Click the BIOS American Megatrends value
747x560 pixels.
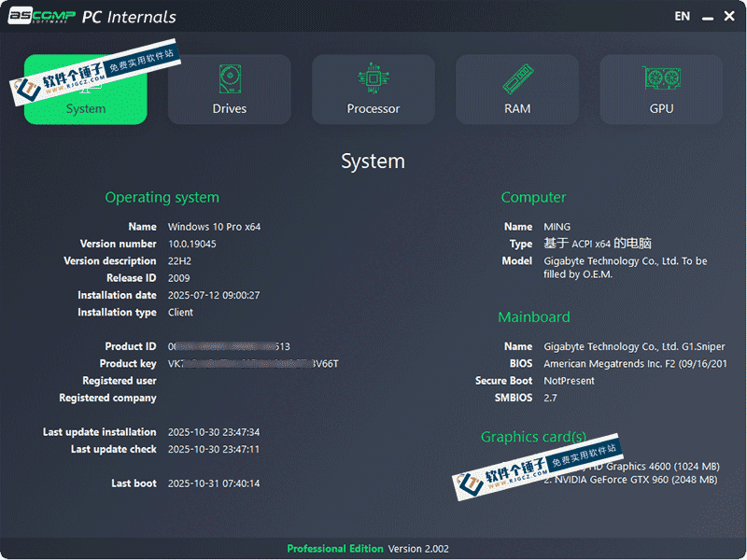[635, 364]
